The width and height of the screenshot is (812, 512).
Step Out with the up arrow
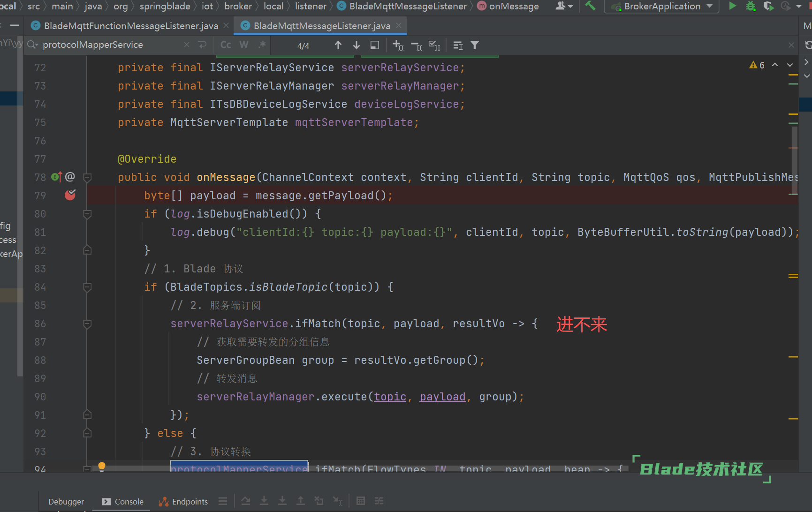click(301, 501)
